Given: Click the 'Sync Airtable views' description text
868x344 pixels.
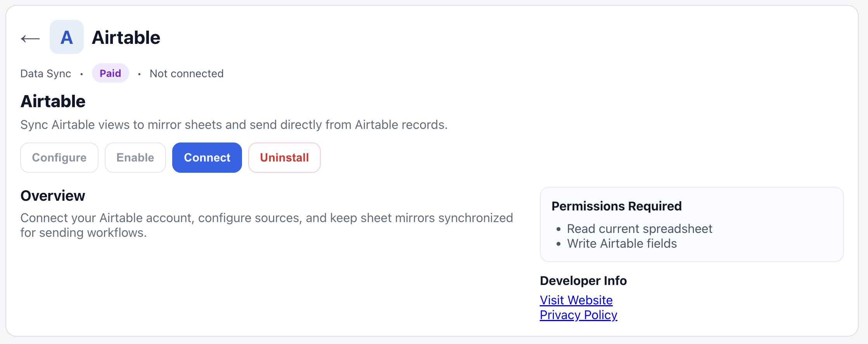Looking at the screenshot, I should (234, 125).
